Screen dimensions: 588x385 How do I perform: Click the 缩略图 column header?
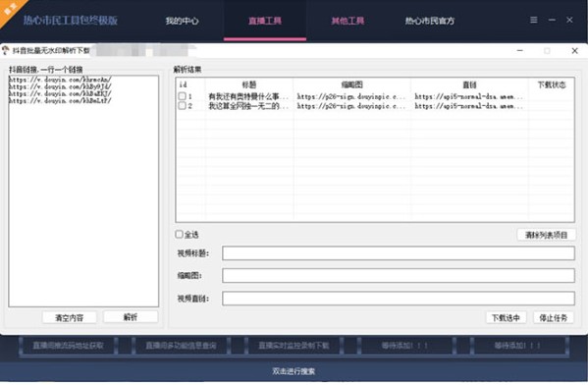click(351, 84)
